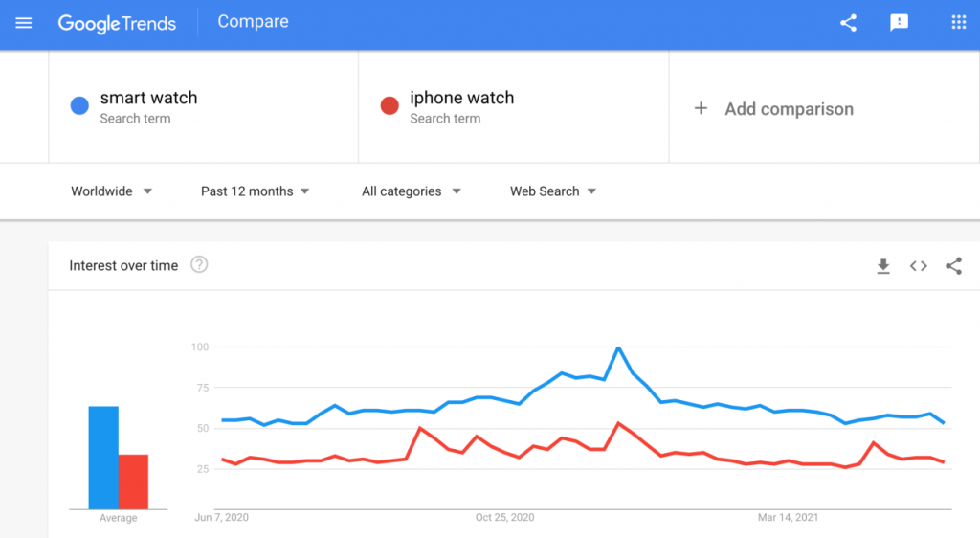980x538 pixels.
Task: Click Add comparison
Action: click(x=789, y=109)
